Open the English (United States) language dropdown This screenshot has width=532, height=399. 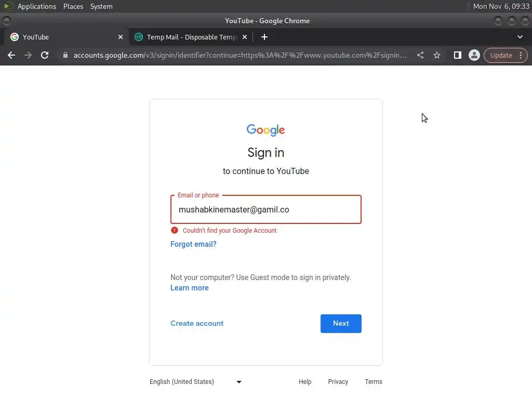pyautogui.click(x=195, y=382)
